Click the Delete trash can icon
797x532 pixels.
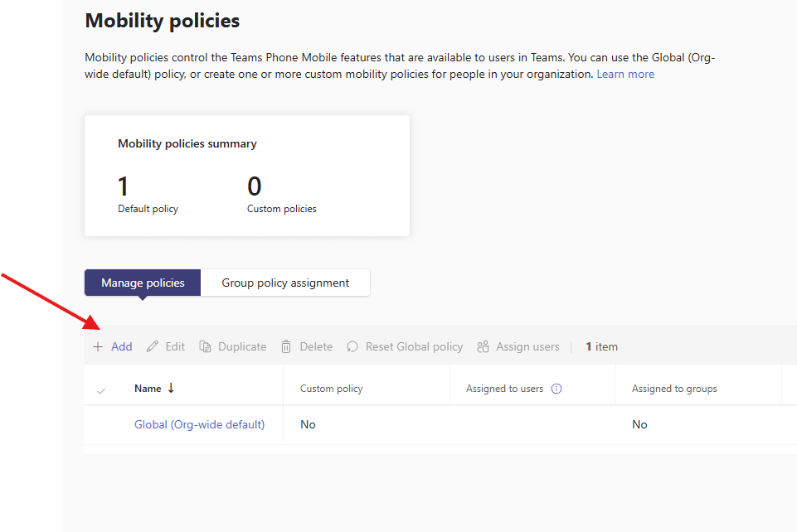(x=286, y=347)
